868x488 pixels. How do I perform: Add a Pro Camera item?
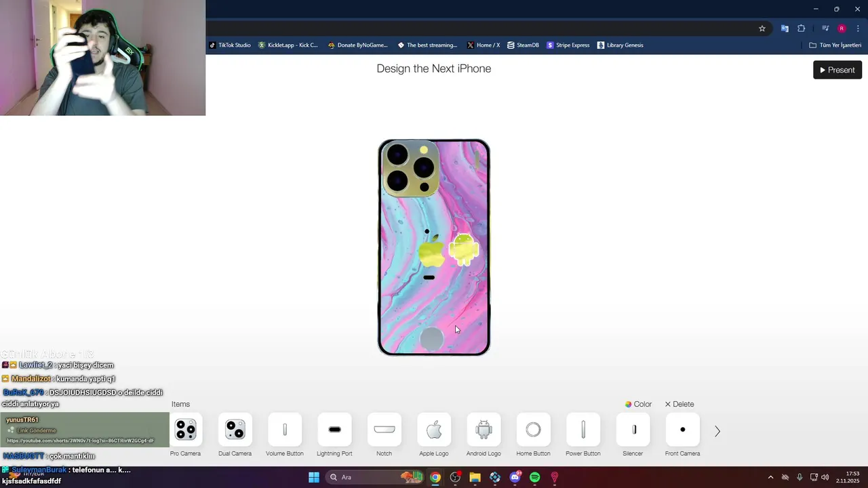[185, 430]
